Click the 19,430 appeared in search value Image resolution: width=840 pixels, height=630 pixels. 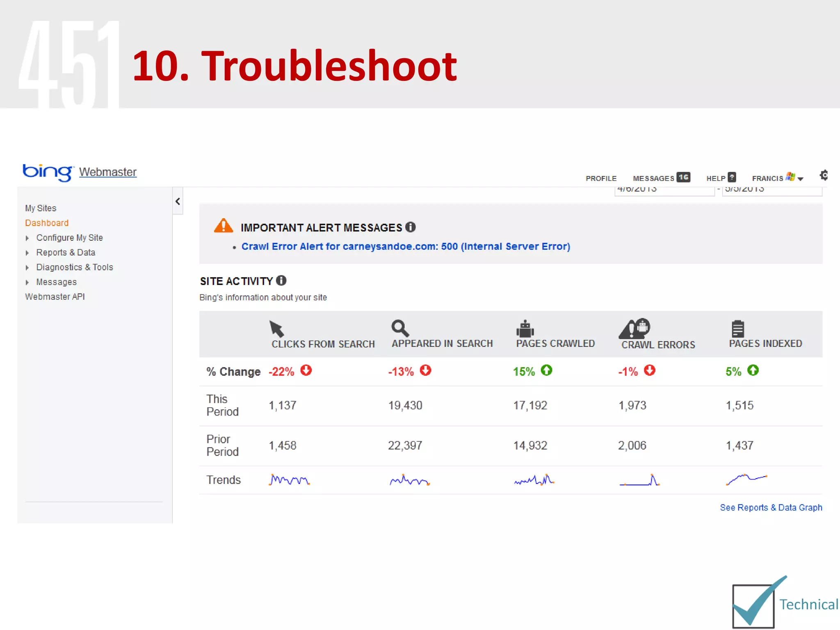[x=405, y=406]
